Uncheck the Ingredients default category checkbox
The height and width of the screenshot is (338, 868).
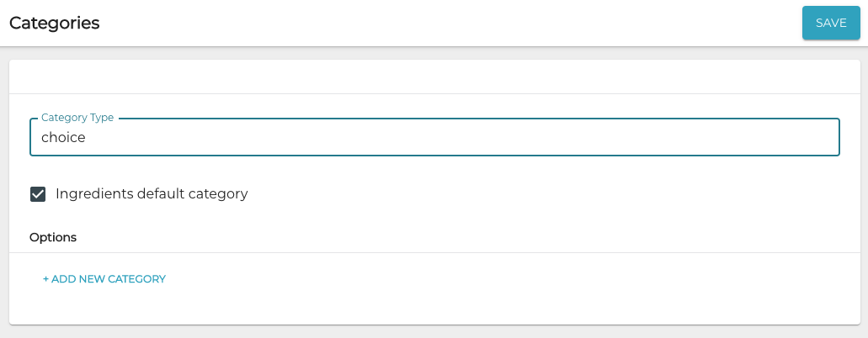pyautogui.click(x=38, y=194)
